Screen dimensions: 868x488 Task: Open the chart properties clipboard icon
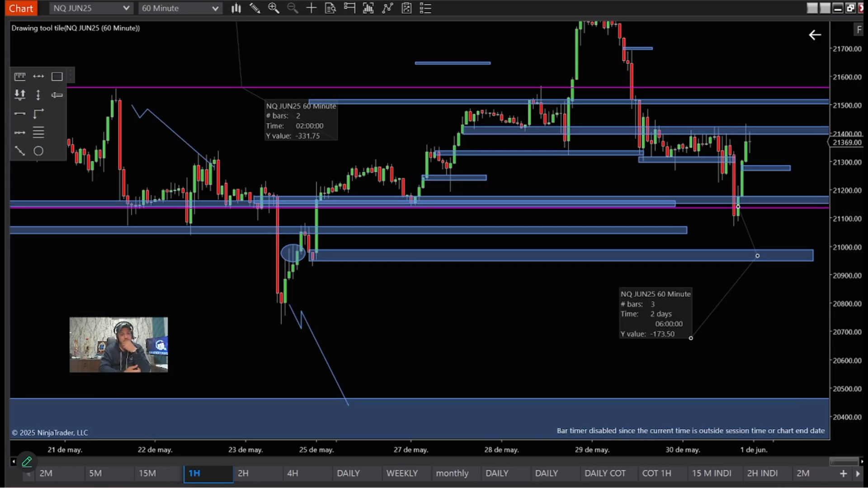click(x=406, y=8)
